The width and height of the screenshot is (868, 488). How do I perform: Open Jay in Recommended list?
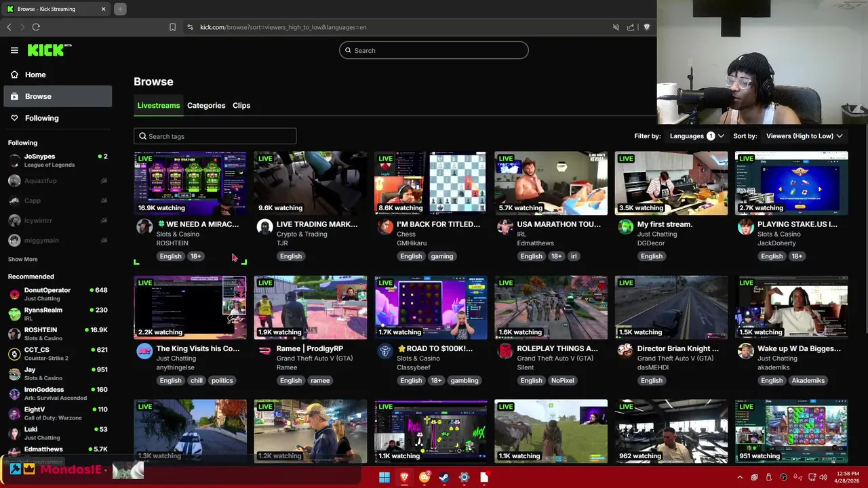point(58,373)
